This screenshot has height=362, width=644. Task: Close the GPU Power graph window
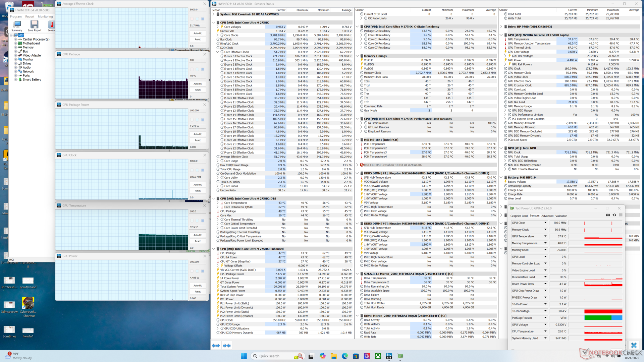(205, 256)
